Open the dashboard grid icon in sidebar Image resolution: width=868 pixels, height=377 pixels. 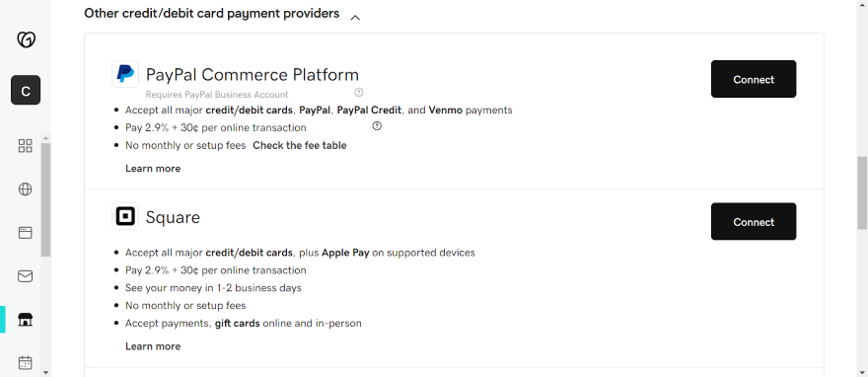pyautogui.click(x=26, y=146)
